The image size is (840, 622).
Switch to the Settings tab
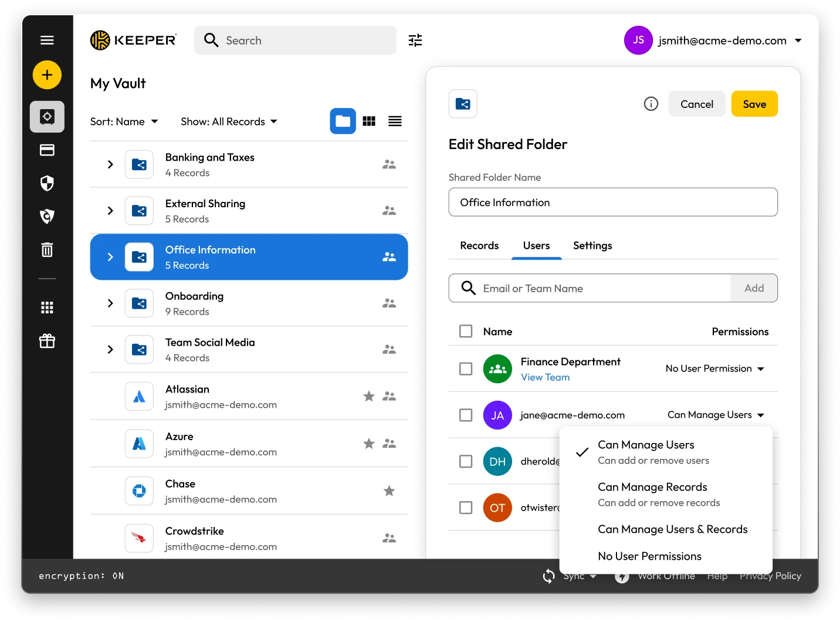pyautogui.click(x=592, y=245)
